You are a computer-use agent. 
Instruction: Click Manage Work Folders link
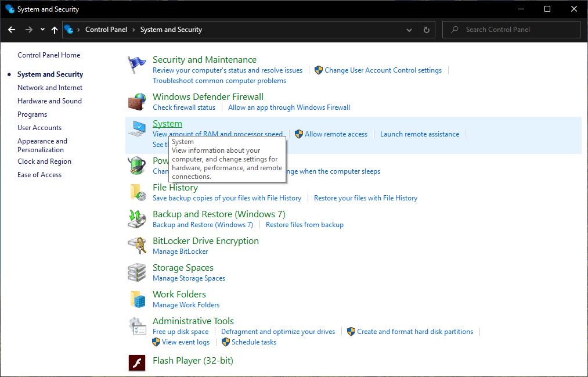[186, 305]
